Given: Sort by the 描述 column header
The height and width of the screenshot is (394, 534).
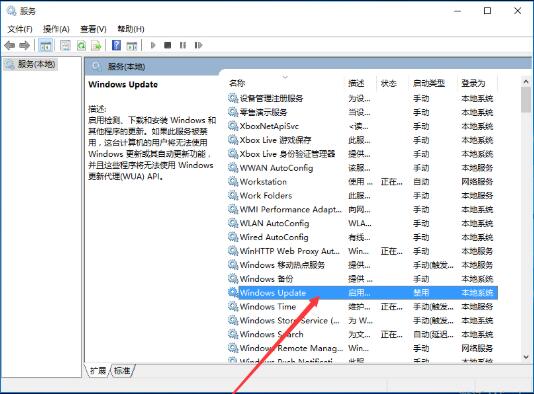Looking at the screenshot, I should [357, 83].
